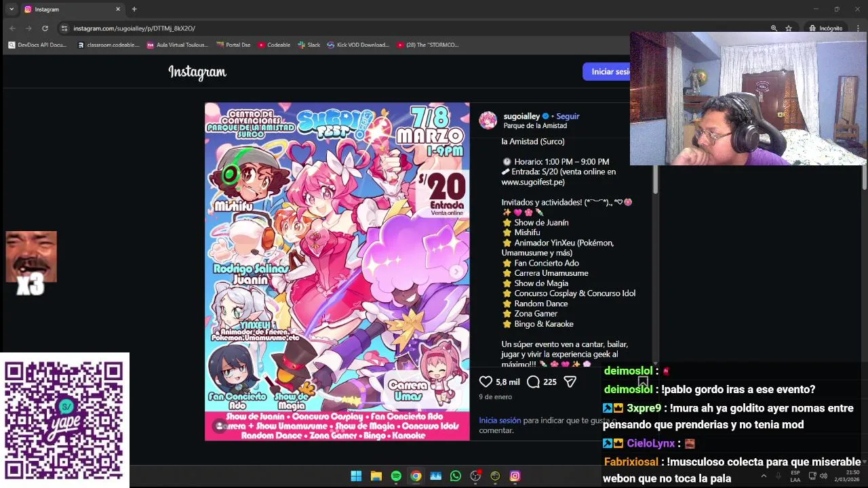Viewport: 868px width, 488px height.
Task: Save the post with the bookmark icon
Action: tap(643, 382)
